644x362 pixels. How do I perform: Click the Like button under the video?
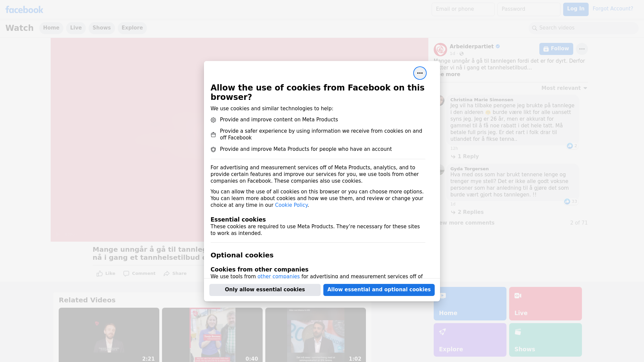click(x=106, y=274)
